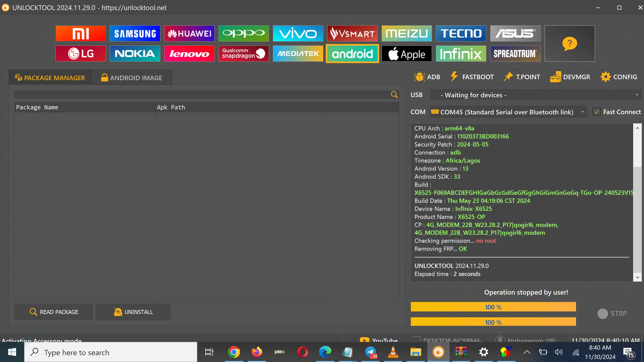Open the Infinix brand section
The image size is (644, 362).
[x=461, y=54]
